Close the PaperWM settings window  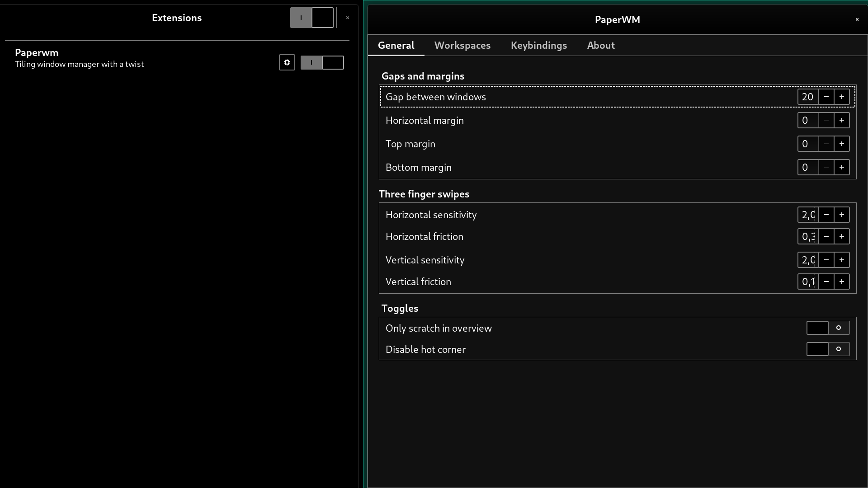coord(857,19)
